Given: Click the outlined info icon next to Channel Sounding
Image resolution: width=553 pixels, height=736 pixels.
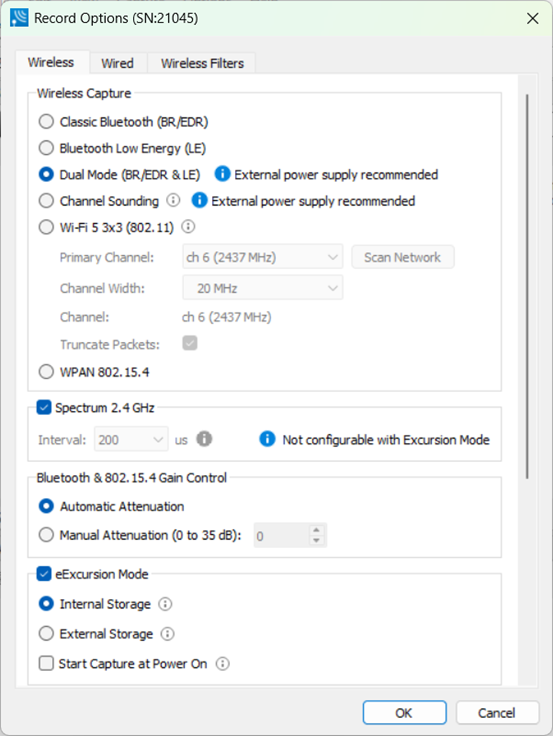Looking at the screenshot, I should [173, 200].
